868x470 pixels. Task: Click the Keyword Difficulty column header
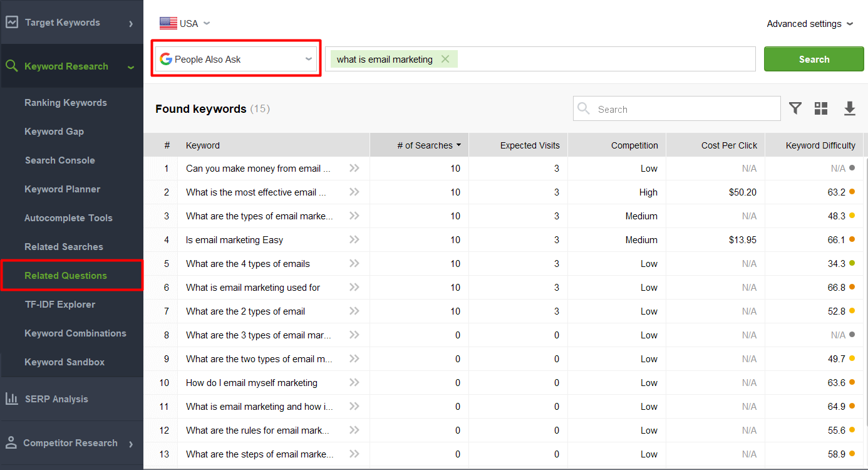[820, 145]
